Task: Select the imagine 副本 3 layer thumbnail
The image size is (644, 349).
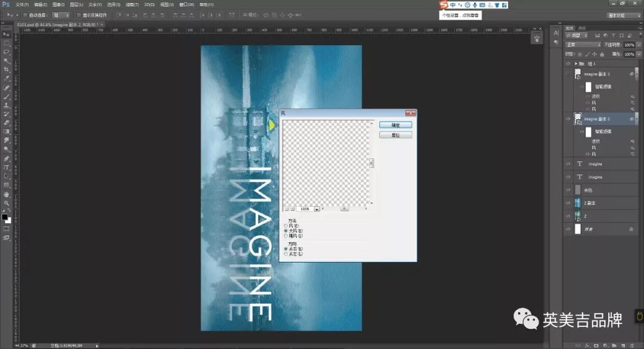Action: coord(578,74)
